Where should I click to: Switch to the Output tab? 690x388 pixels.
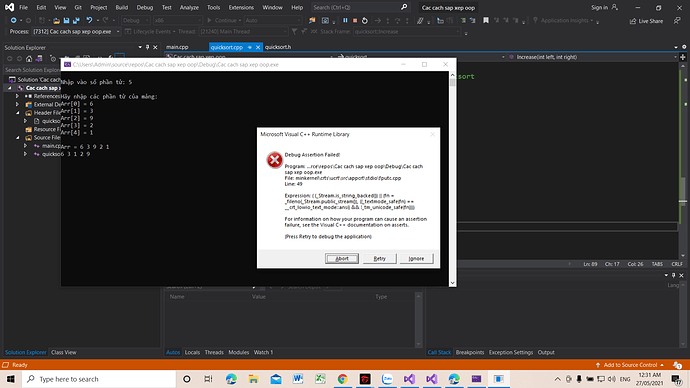(546, 352)
